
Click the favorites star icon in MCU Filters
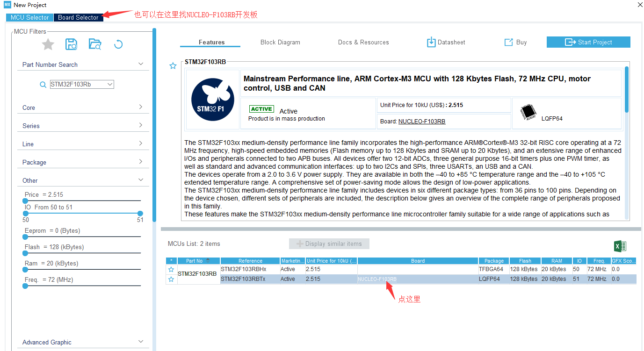(x=48, y=44)
